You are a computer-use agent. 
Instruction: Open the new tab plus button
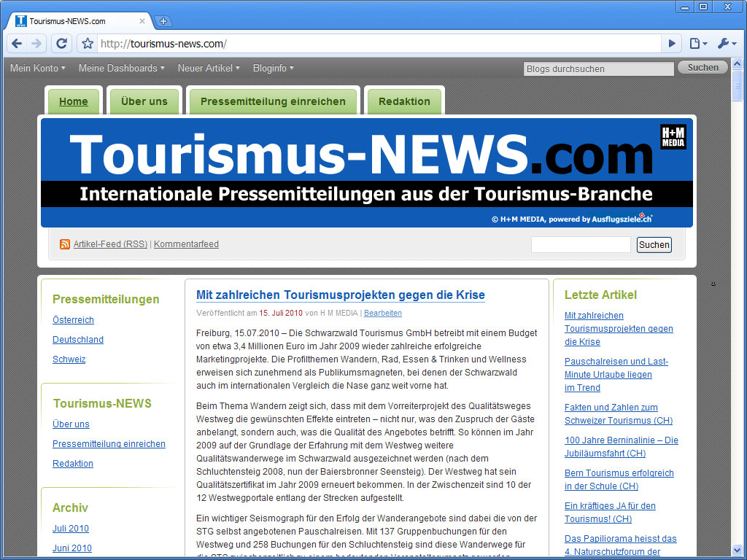164,21
